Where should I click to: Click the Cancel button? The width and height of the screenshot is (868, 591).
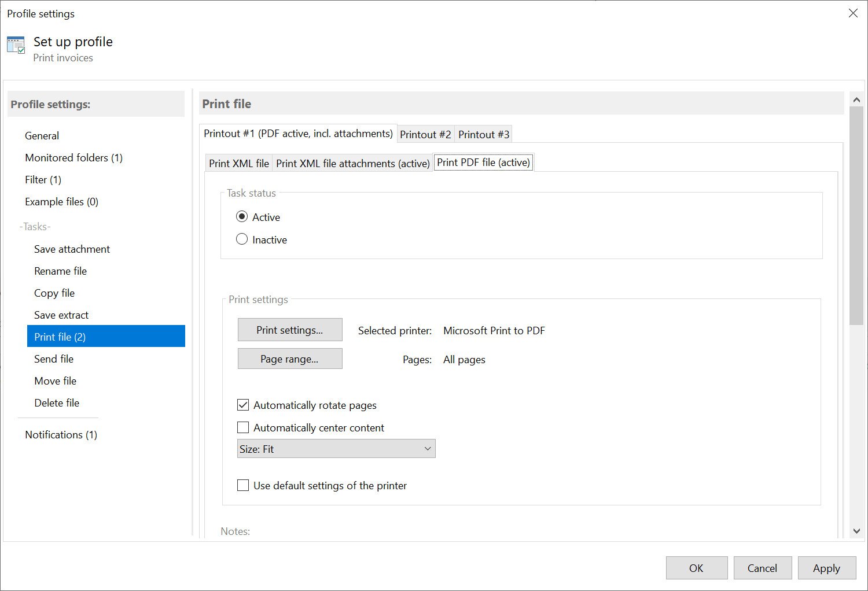pos(762,568)
